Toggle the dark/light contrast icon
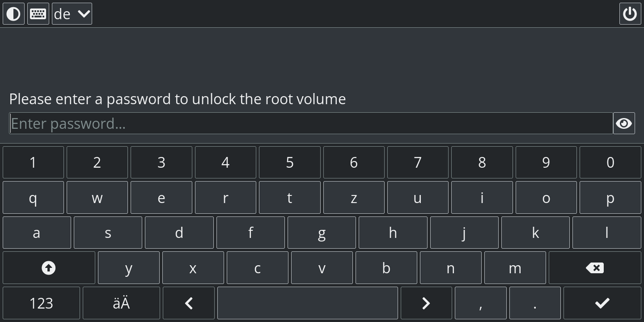This screenshot has height=322, width=644. (13, 13)
